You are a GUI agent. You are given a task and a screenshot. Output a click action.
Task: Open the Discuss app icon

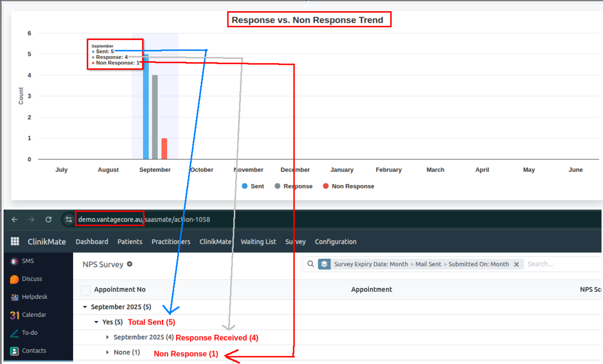pos(15,279)
